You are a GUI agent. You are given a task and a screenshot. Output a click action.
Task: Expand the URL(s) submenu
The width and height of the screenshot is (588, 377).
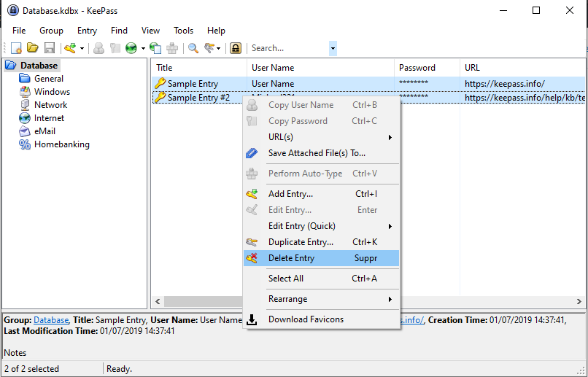tap(322, 137)
